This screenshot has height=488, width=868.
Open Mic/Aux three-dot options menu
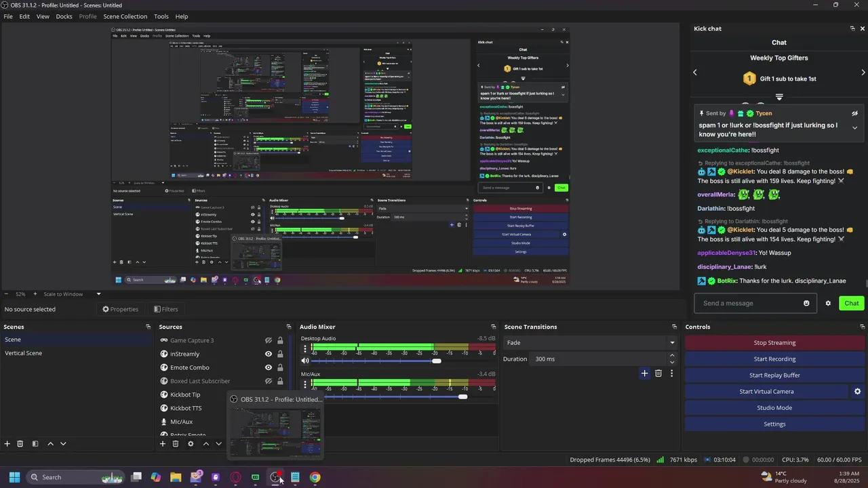(x=305, y=384)
